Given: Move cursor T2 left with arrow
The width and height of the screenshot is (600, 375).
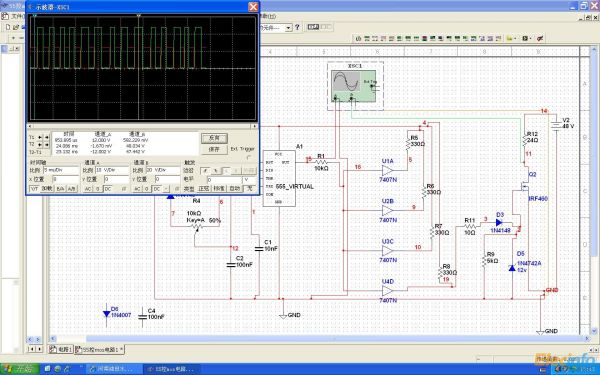Looking at the screenshot, I should [x=39, y=145].
